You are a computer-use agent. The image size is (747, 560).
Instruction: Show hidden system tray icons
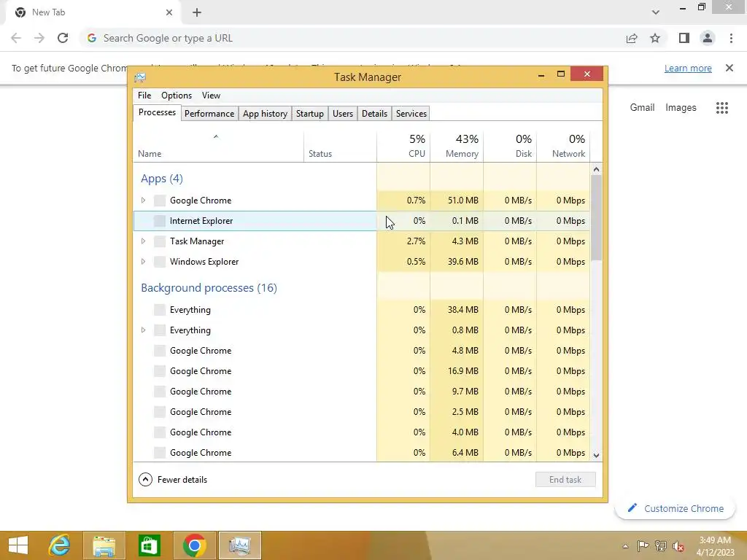pos(625,546)
